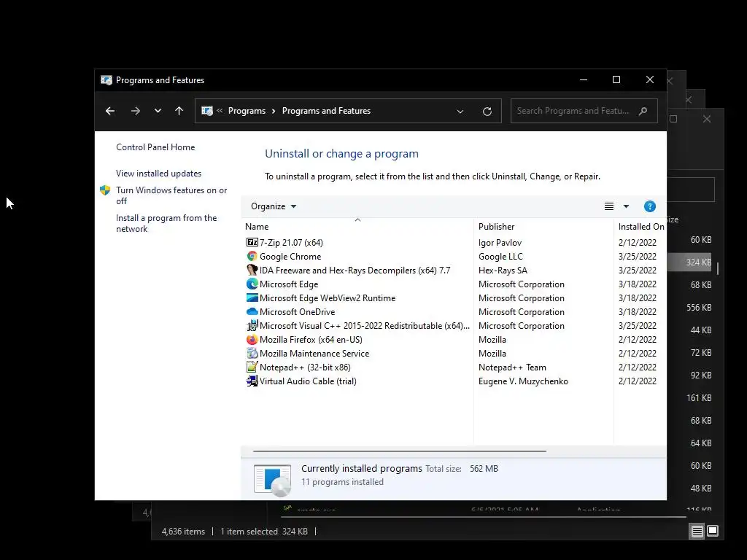Click publisher Hex-Rays SA
The height and width of the screenshot is (560, 747).
coord(503,270)
